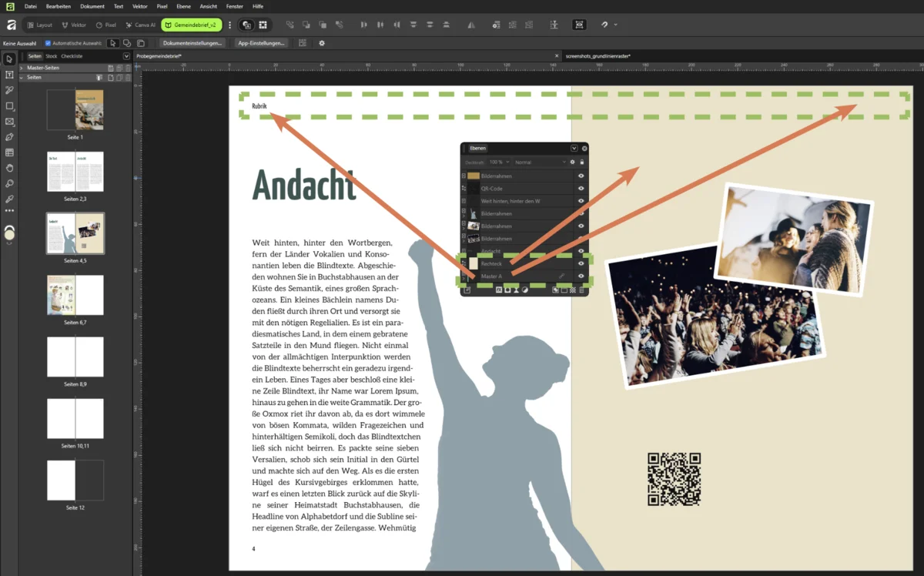Screen dimensions: 924x576
Task: Select the Picture Frame tool
Action: [9, 122]
